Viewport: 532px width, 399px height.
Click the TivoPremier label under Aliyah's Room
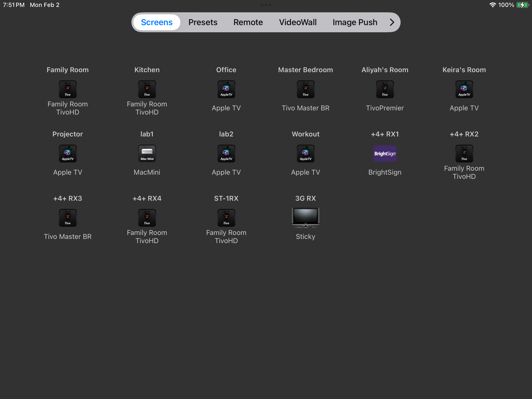click(x=385, y=108)
